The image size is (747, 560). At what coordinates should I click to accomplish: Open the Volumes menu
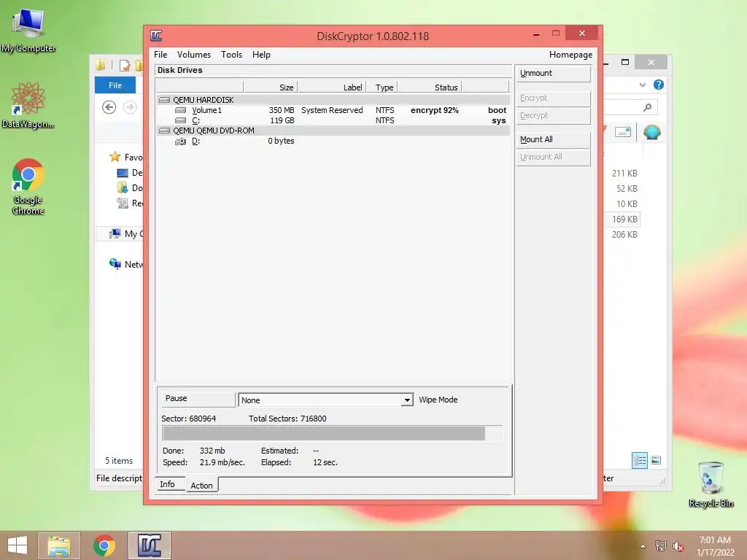coord(194,55)
